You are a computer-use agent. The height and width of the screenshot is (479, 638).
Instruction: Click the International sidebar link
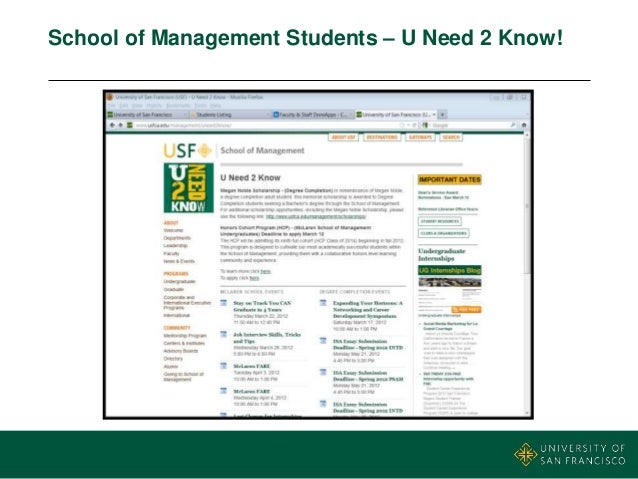coord(177,315)
